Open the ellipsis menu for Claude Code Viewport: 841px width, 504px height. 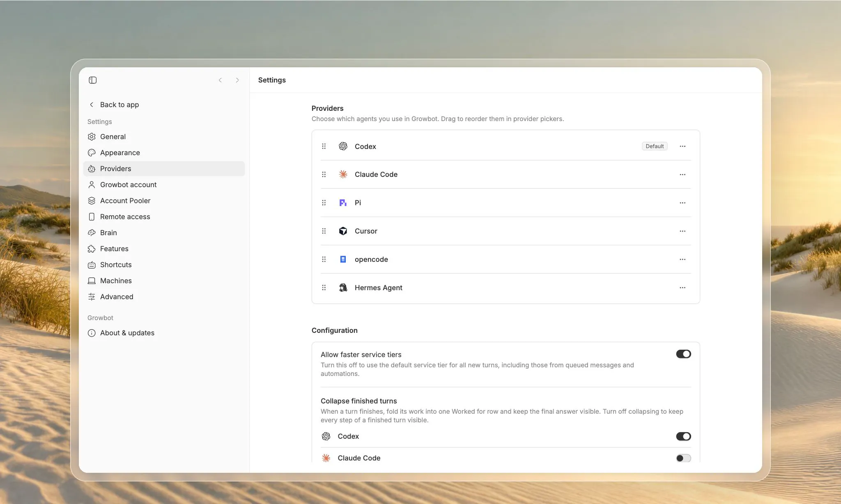tap(682, 174)
